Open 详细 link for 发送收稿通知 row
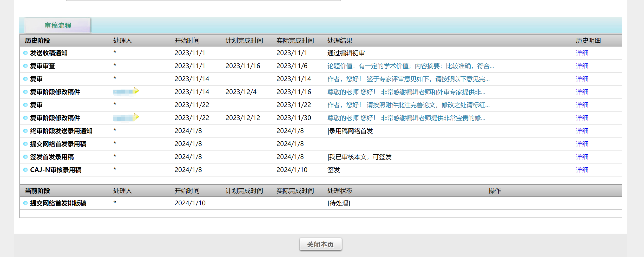The width and height of the screenshot is (644, 257). [582, 53]
